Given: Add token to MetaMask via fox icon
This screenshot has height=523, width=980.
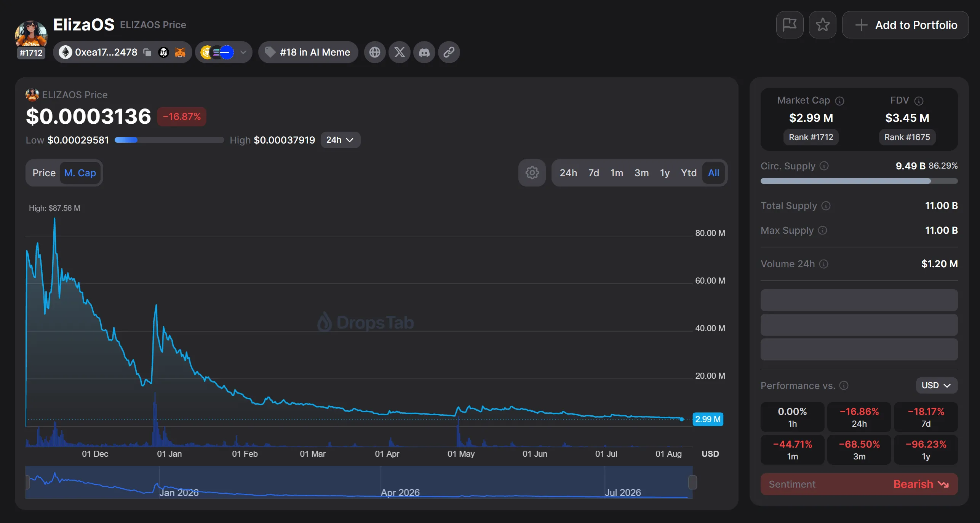Looking at the screenshot, I should click(x=180, y=52).
